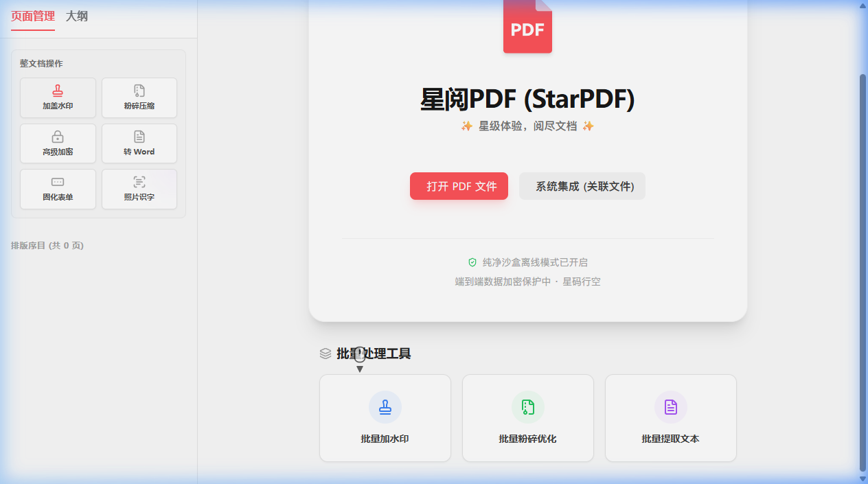Click the 固化表单 form icon
Image resolution: width=868 pixels, height=484 pixels.
pyautogui.click(x=58, y=182)
